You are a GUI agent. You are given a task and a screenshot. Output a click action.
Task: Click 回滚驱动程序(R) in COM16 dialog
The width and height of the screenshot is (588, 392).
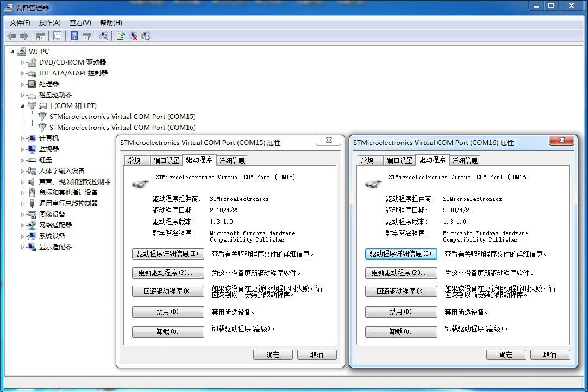pyautogui.click(x=401, y=291)
